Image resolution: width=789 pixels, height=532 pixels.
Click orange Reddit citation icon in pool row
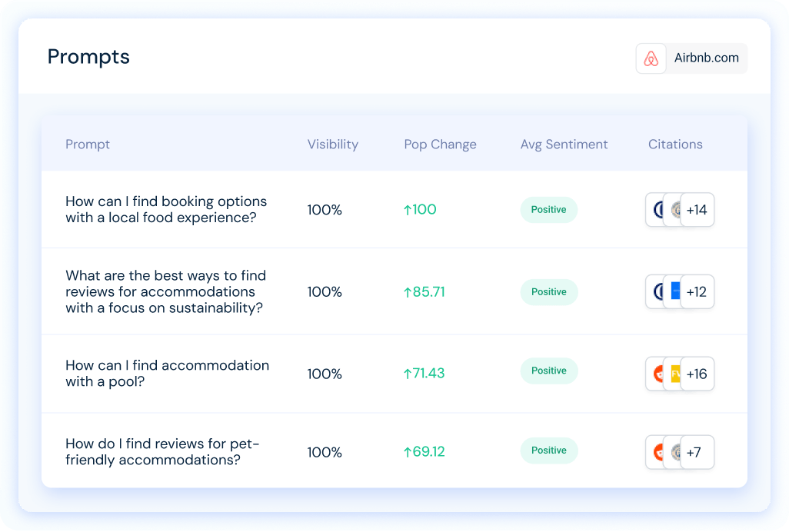(x=656, y=374)
